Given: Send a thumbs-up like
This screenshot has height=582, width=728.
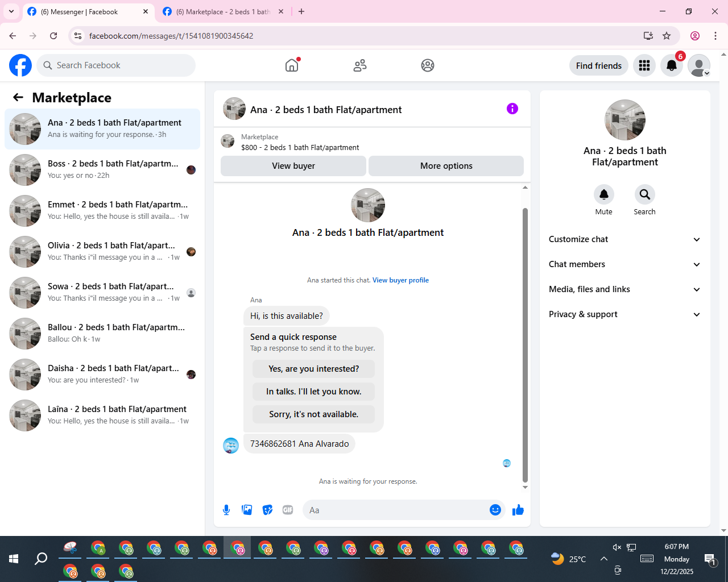Looking at the screenshot, I should tap(518, 510).
